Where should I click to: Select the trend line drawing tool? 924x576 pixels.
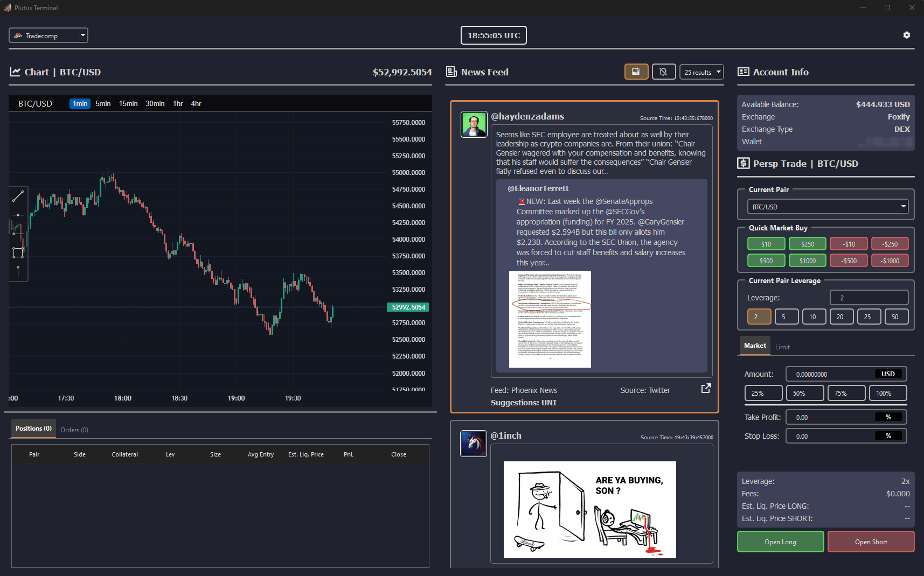(x=18, y=196)
